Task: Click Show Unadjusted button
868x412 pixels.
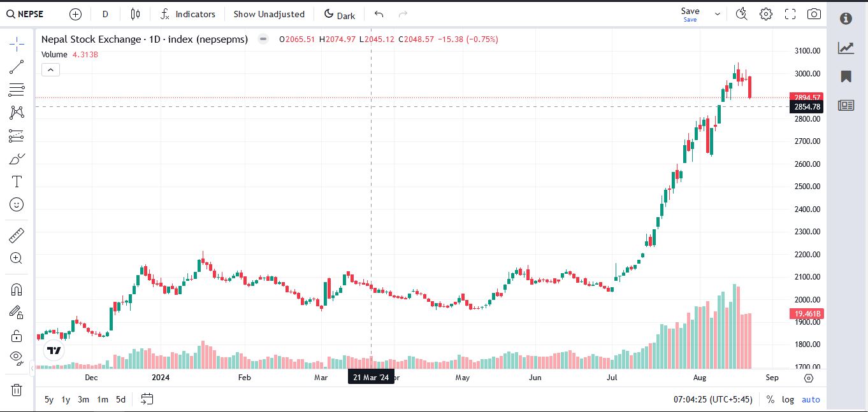Action: 269,14
